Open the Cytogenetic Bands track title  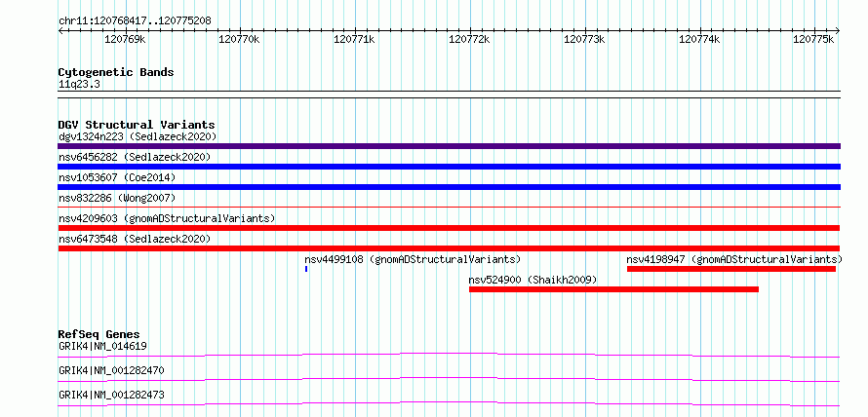tap(116, 72)
